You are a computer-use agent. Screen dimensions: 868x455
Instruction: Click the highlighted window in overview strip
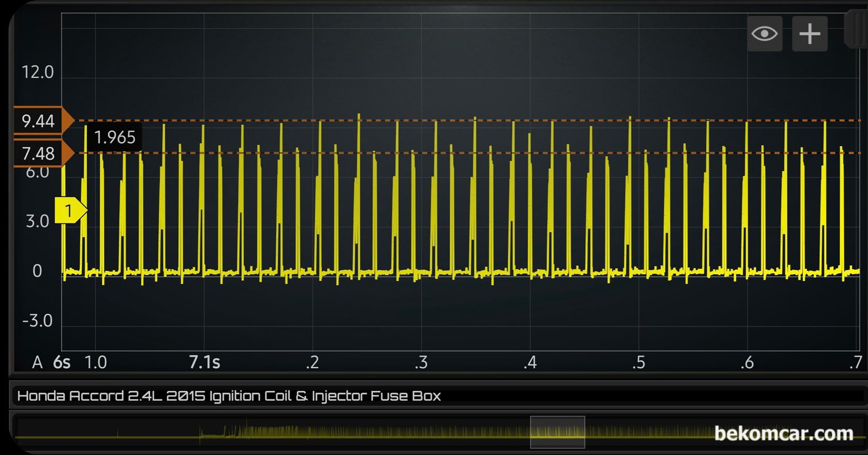557,432
